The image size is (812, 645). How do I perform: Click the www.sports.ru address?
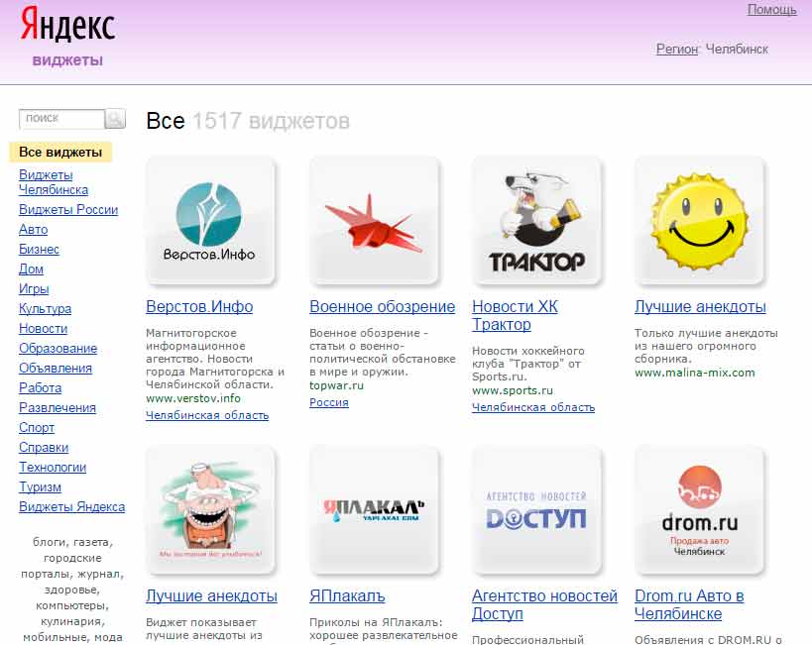tap(513, 390)
